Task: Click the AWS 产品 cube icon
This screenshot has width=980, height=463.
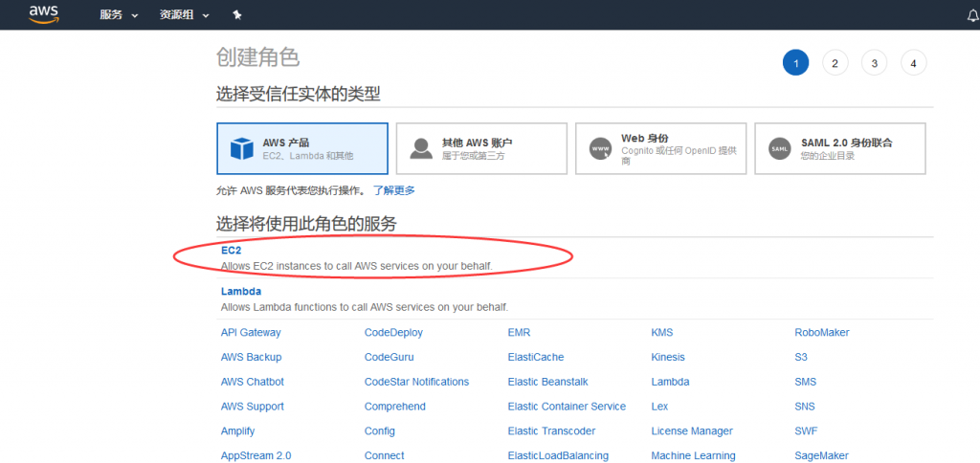Action: point(241,148)
